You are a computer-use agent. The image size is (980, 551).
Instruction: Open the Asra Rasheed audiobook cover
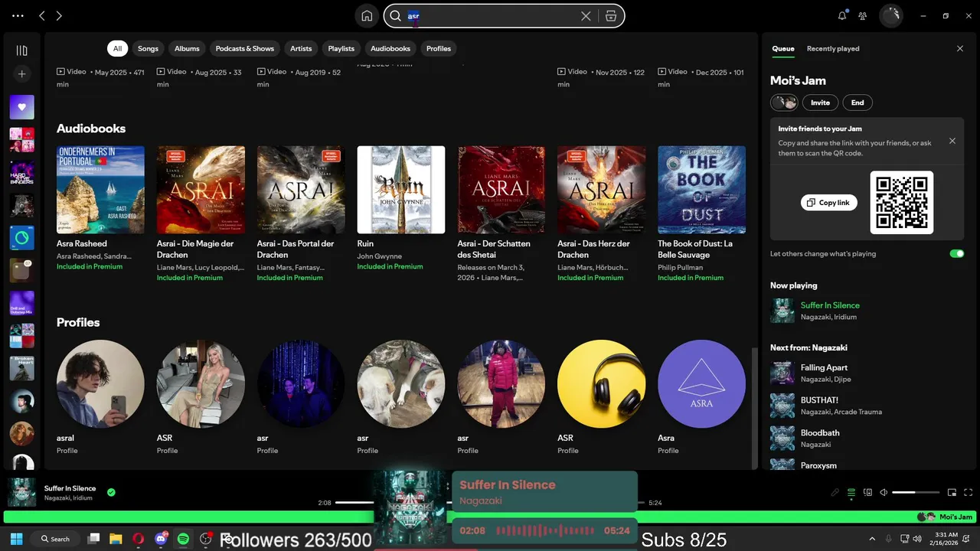100,190
